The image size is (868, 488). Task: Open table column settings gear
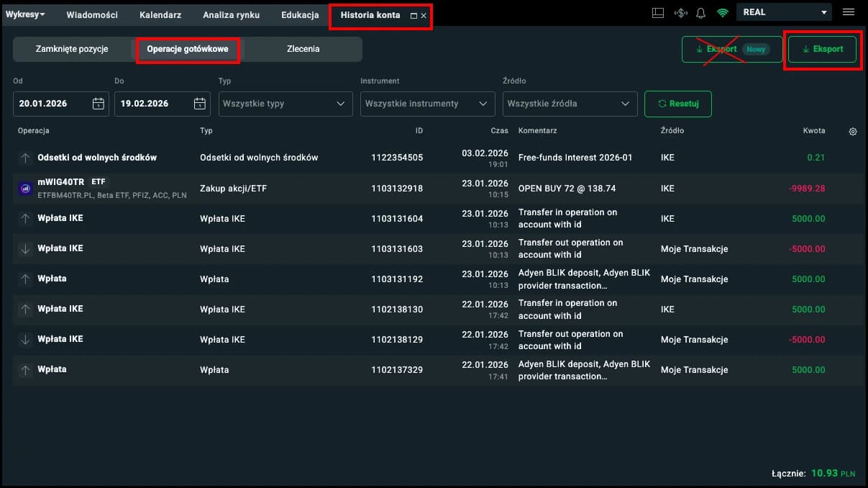tap(853, 132)
